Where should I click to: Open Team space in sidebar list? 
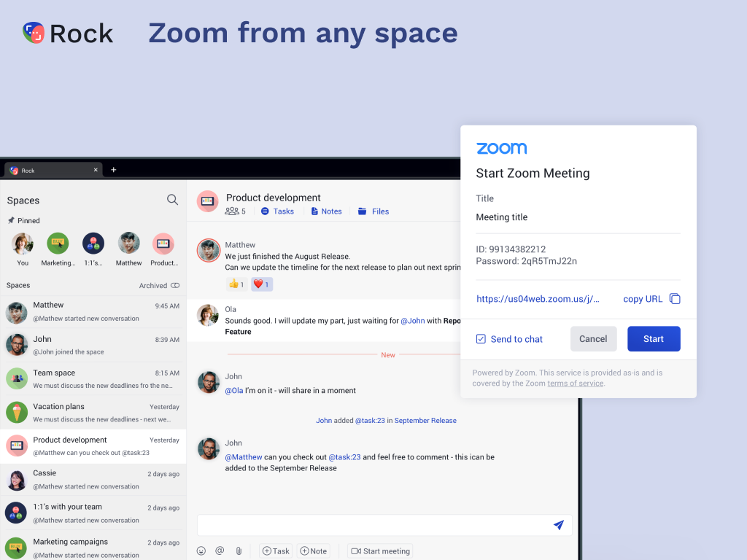pos(93,379)
